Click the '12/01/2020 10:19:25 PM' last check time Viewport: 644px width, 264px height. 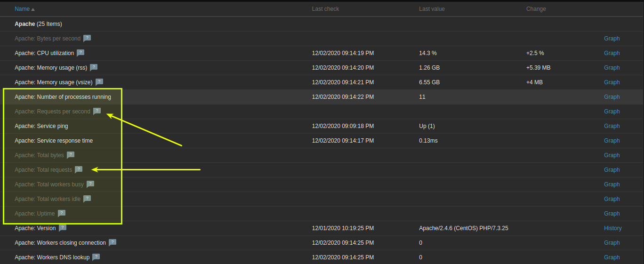(343, 228)
